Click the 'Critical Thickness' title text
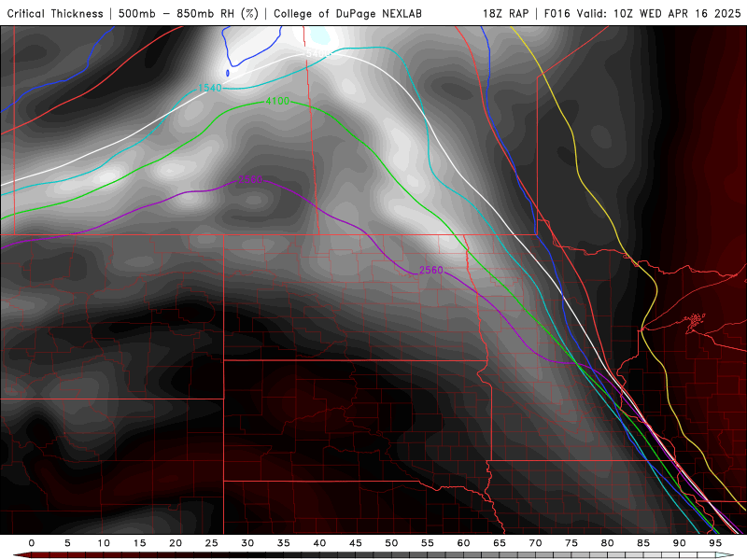The width and height of the screenshot is (747, 560). click(x=55, y=13)
